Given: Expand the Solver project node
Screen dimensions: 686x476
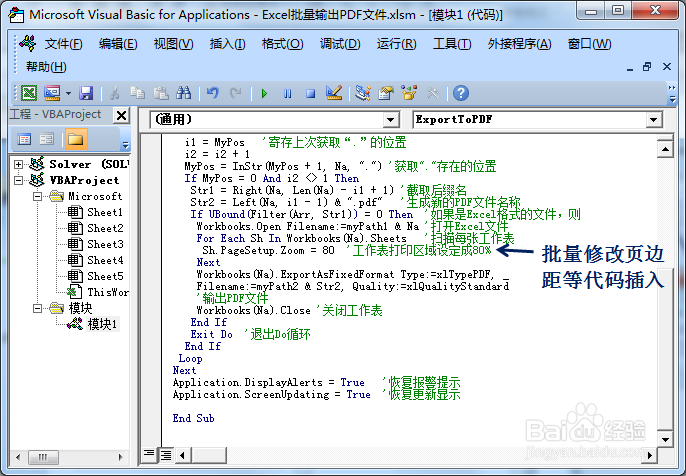Looking at the screenshot, I should coord(18,164).
